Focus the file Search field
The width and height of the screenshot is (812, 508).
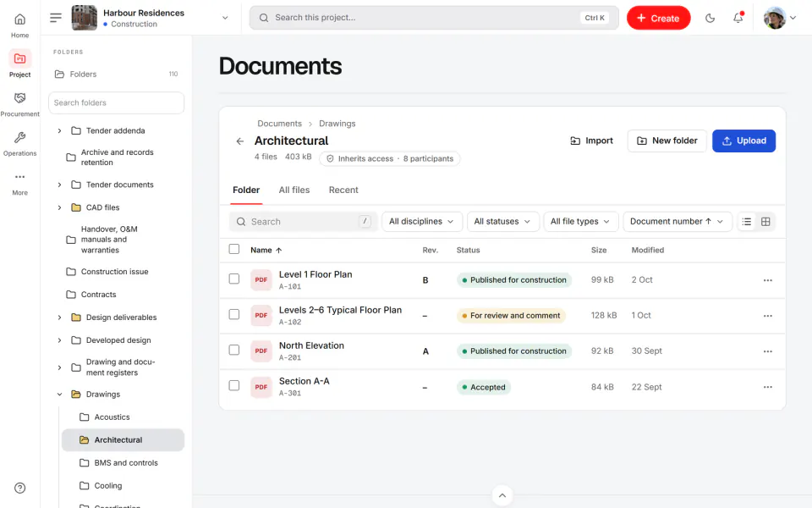point(304,221)
